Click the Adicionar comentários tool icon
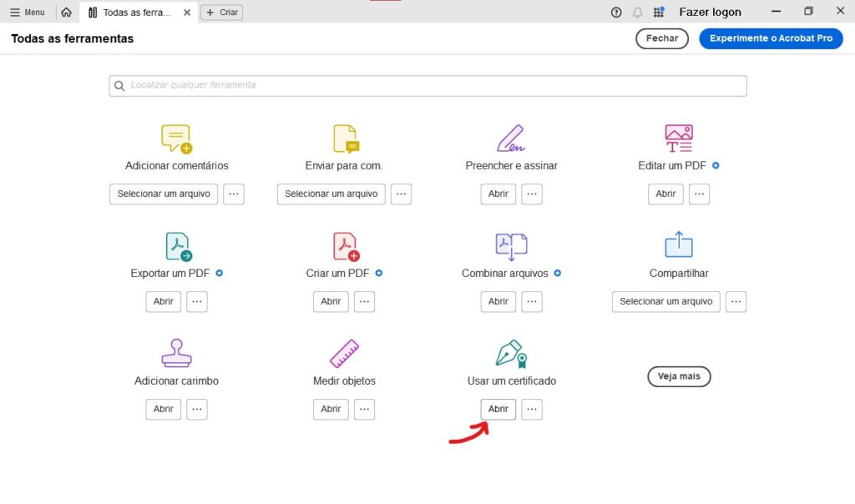Screen dimensions: 855x504 [177, 139]
